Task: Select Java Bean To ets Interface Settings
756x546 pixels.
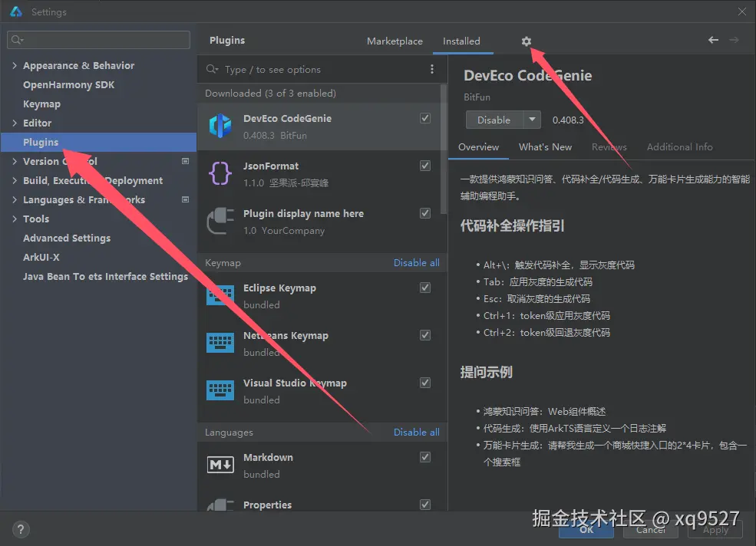Action: coord(105,276)
